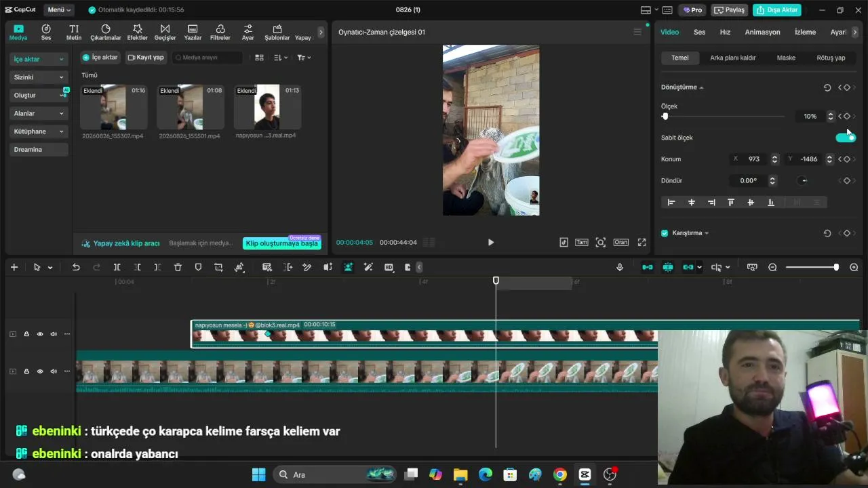Open the Filtreler panel
Viewport: 868px width, 488px height.
pos(220,33)
